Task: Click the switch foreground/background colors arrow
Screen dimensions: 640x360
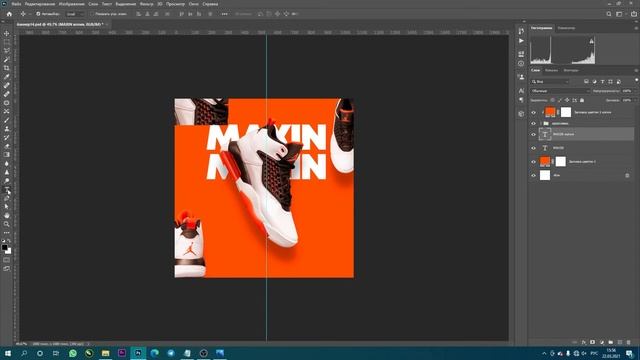Action: pos(10,242)
